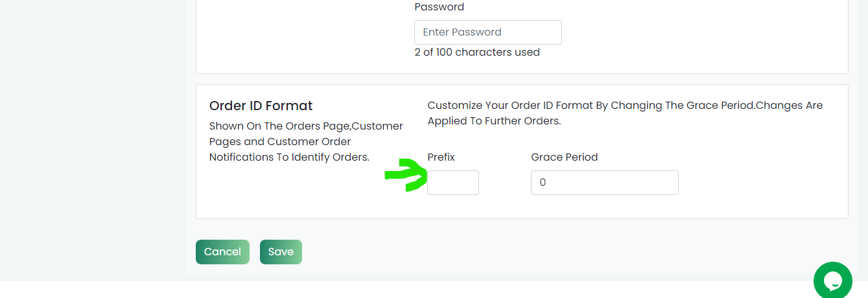
Task: Focus the Enter Password field
Action: click(488, 32)
